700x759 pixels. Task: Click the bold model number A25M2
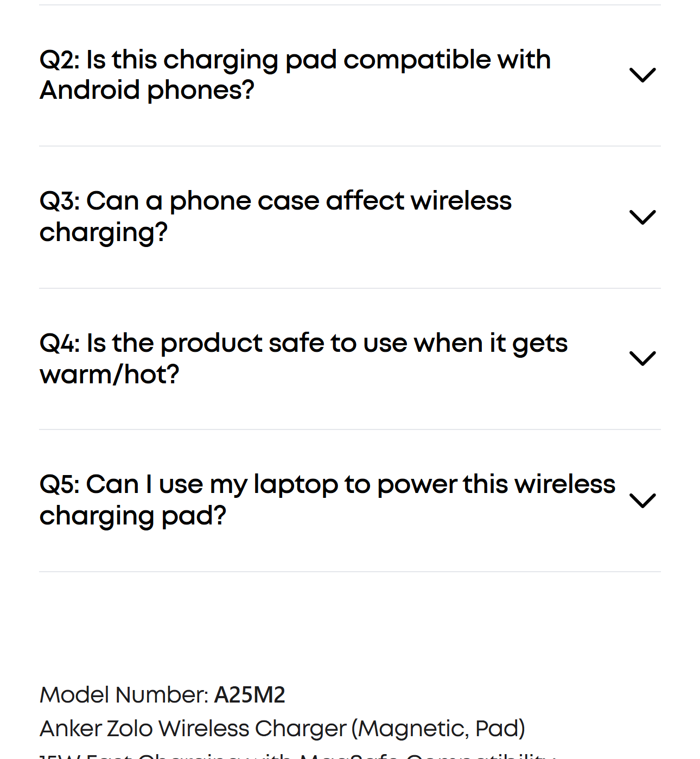click(250, 695)
